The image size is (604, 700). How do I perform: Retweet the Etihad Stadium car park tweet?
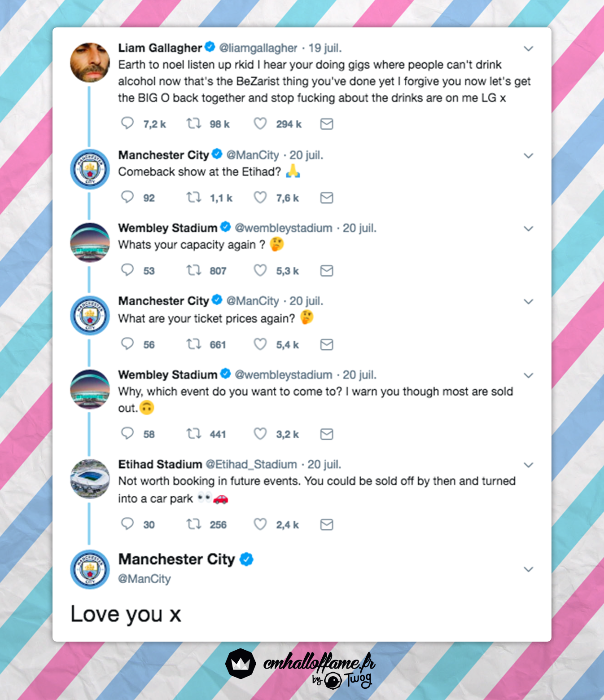pyautogui.click(x=194, y=524)
